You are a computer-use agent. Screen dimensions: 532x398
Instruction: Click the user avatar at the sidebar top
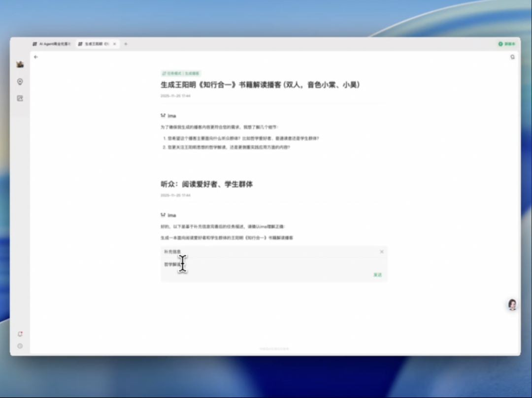(20, 63)
